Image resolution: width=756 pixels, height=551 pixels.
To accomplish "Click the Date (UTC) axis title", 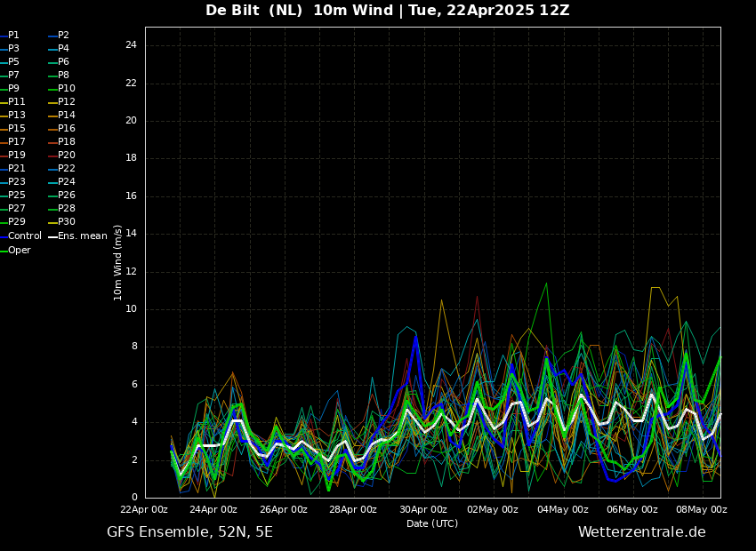I will click(432, 524).
